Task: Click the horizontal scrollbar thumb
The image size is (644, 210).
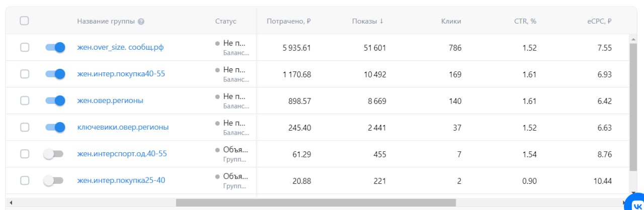Action: tap(315, 202)
